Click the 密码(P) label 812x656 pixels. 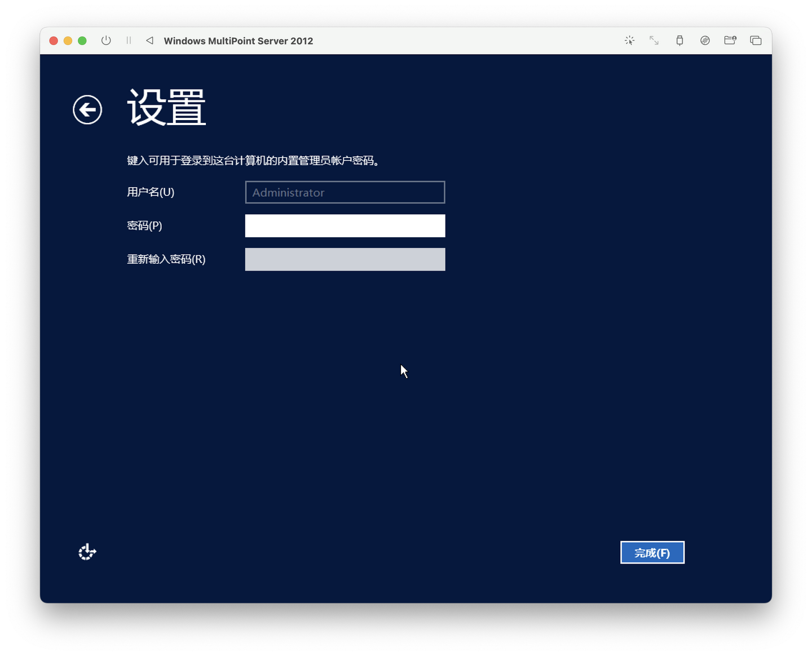click(144, 225)
